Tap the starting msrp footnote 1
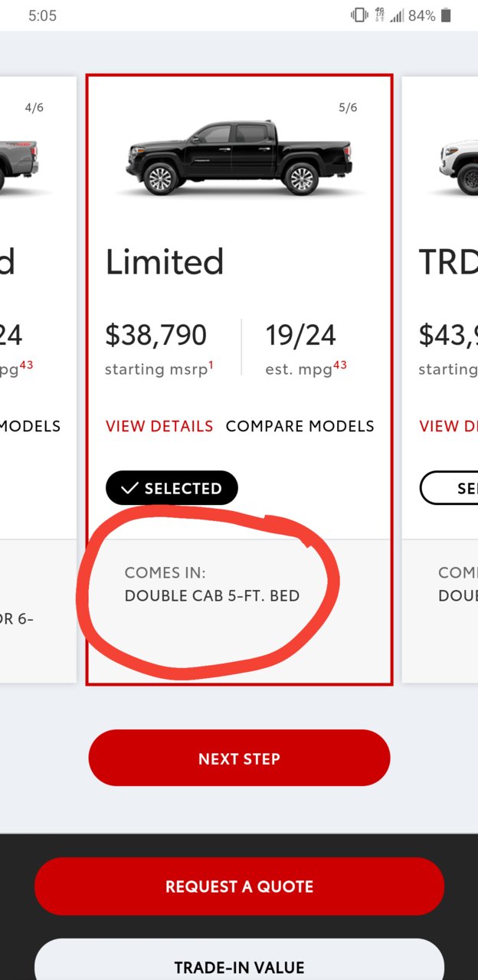Image resolution: width=478 pixels, height=980 pixels. pyautogui.click(x=211, y=365)
